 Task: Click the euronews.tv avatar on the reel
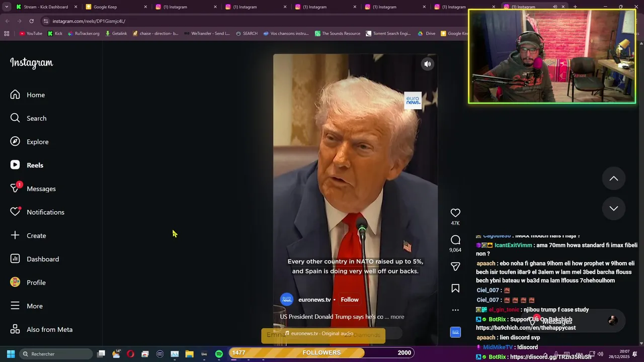coord(287,300)
